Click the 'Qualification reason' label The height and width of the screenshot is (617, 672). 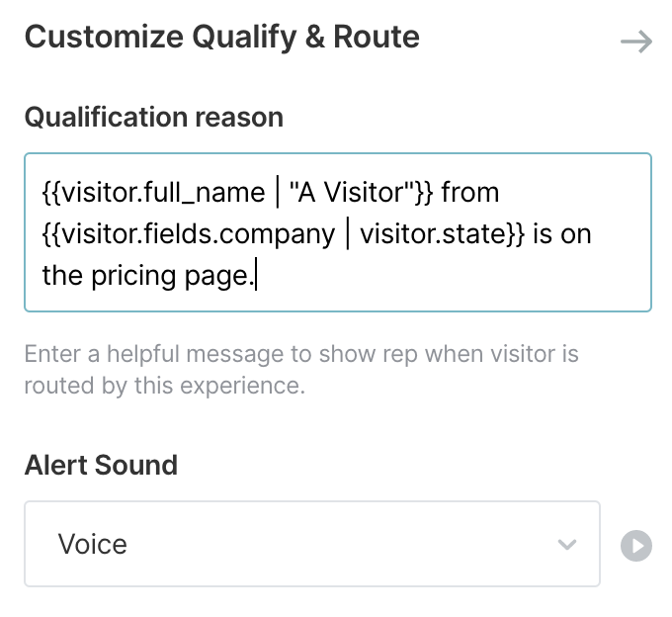pyautogui.click(x=153, y=118)
